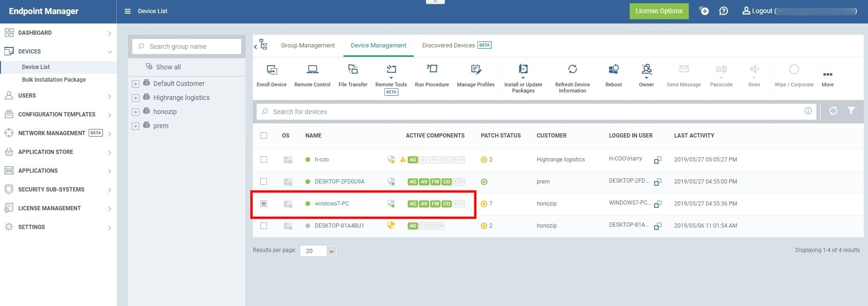Open remote control icon for h-coo row

[x=658, y=160]
